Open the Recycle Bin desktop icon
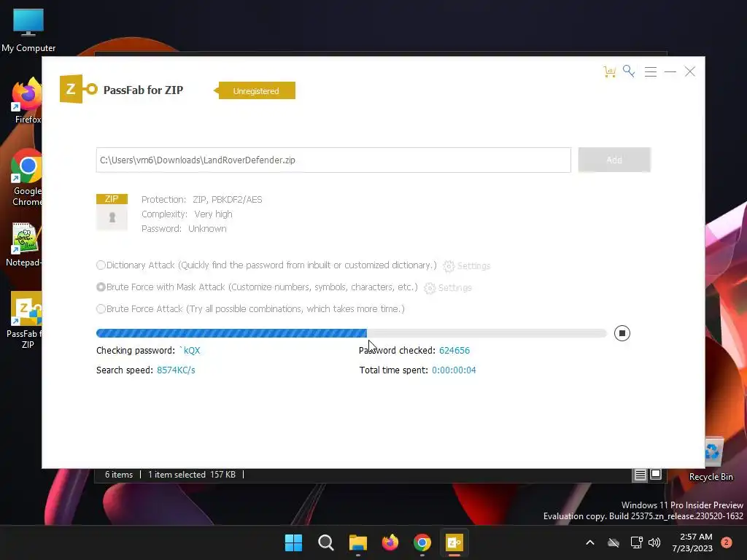Viewport: 747px width, 560px height. pyautogui.click(x=711, y=458)
